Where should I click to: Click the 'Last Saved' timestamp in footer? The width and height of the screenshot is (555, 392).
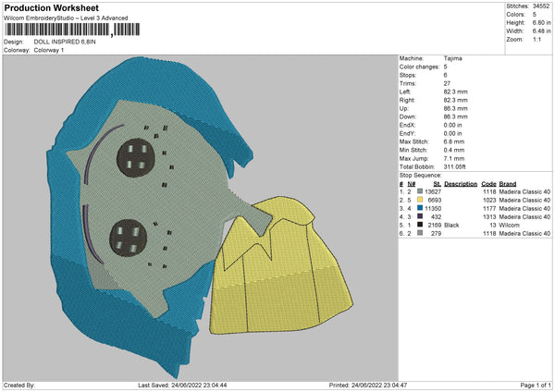tap(182, 385)
